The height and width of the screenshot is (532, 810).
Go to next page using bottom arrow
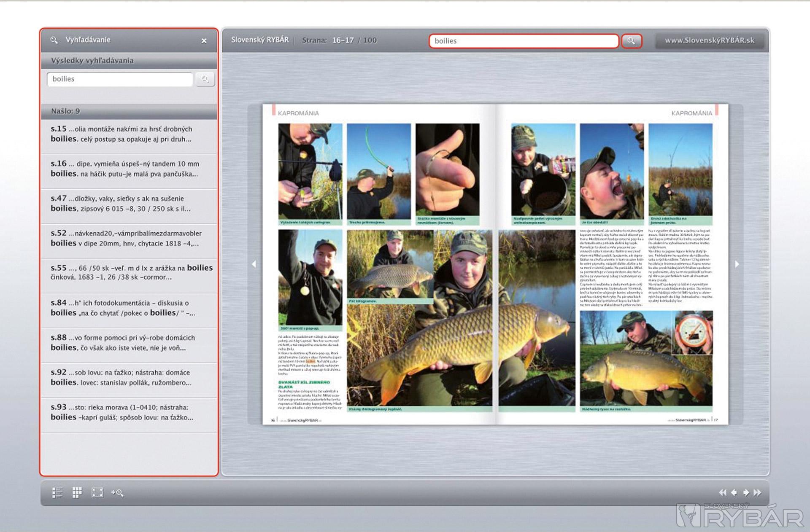click(x=746, y=492)
